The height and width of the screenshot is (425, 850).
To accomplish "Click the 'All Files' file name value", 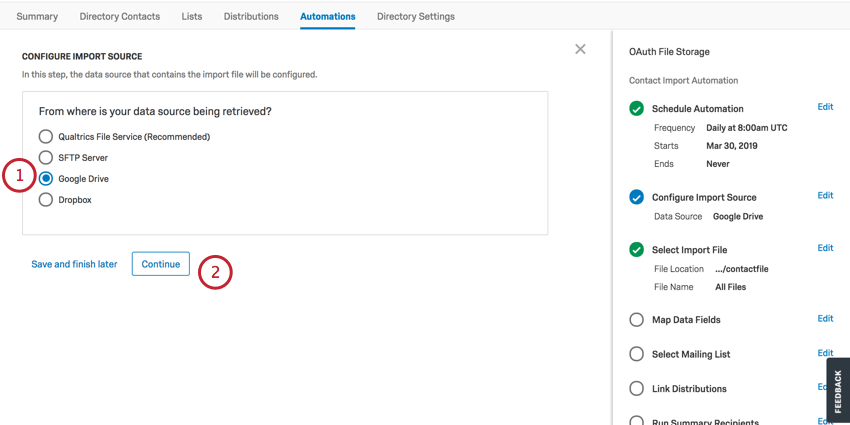I will coord(730,287).
